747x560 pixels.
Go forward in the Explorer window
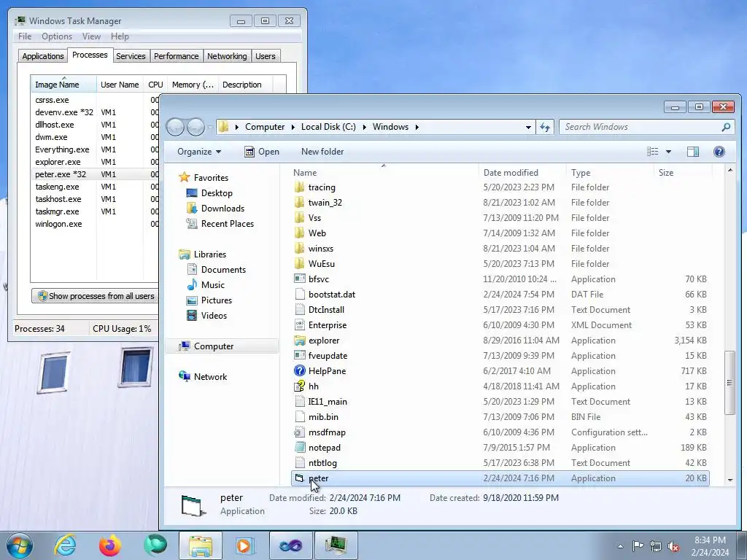(x=196, y=127)
